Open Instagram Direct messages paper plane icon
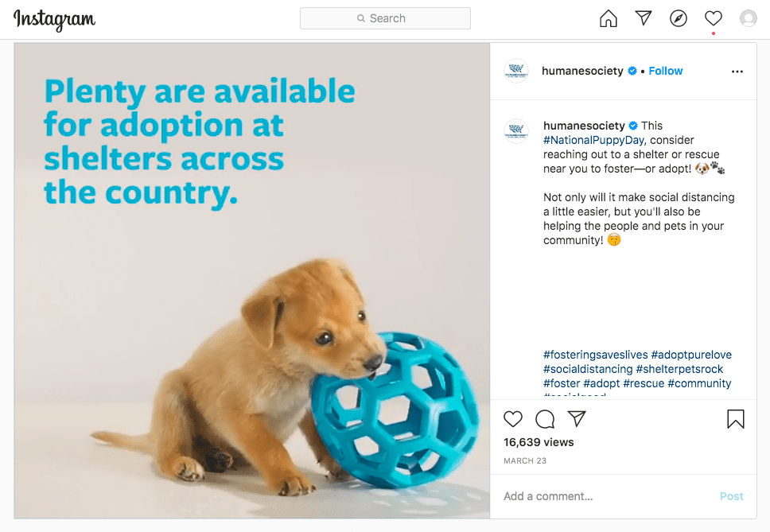 (643, 18)
